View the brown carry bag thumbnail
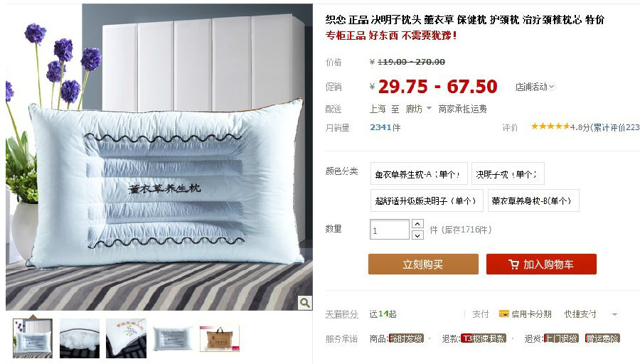Viewport: 640px width, 364px height. 220,338
